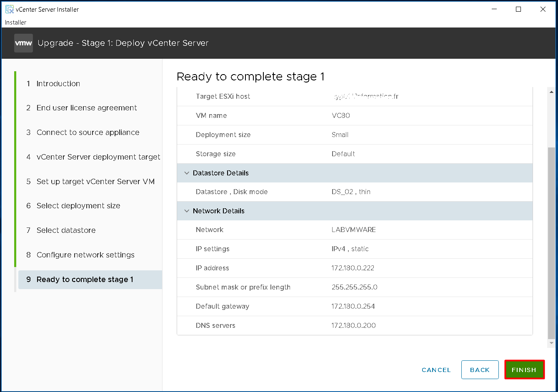Click the IP address label
This screenshot has width=558, height=392.
click(213, 268)
